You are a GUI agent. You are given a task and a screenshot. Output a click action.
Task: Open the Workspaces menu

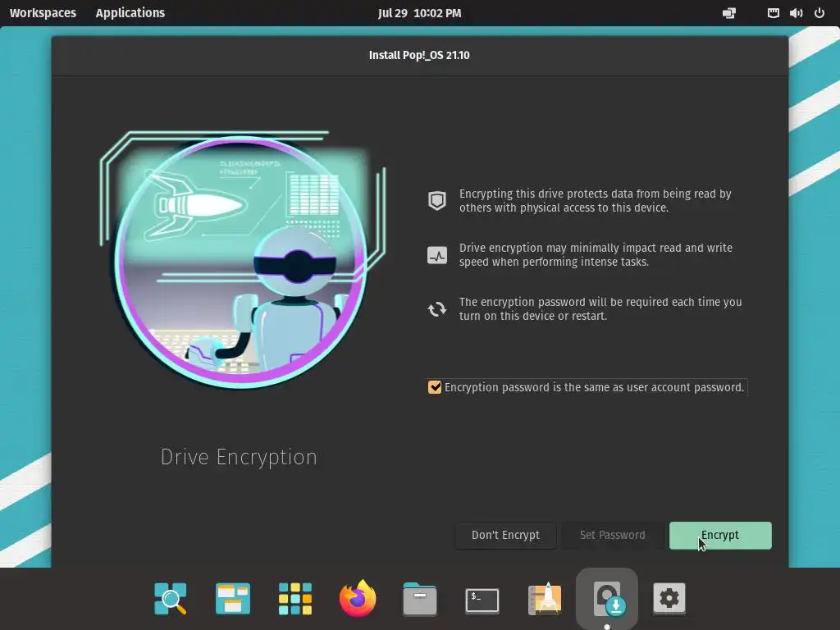tap(43, 13)
